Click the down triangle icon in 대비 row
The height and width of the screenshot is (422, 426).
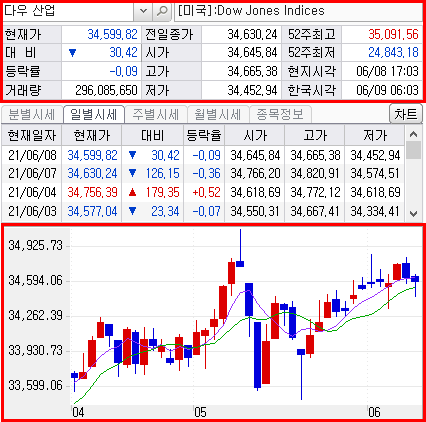point(72,53)
